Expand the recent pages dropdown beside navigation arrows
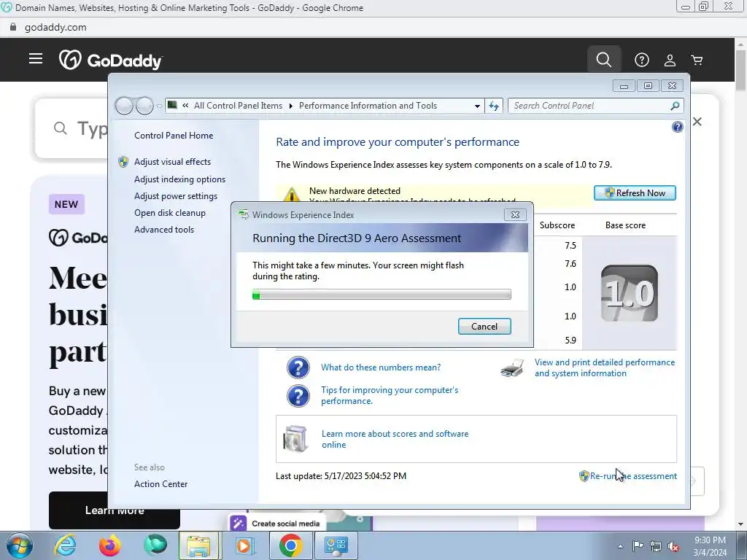Screen dimensions: 747x560 [159, 106]
